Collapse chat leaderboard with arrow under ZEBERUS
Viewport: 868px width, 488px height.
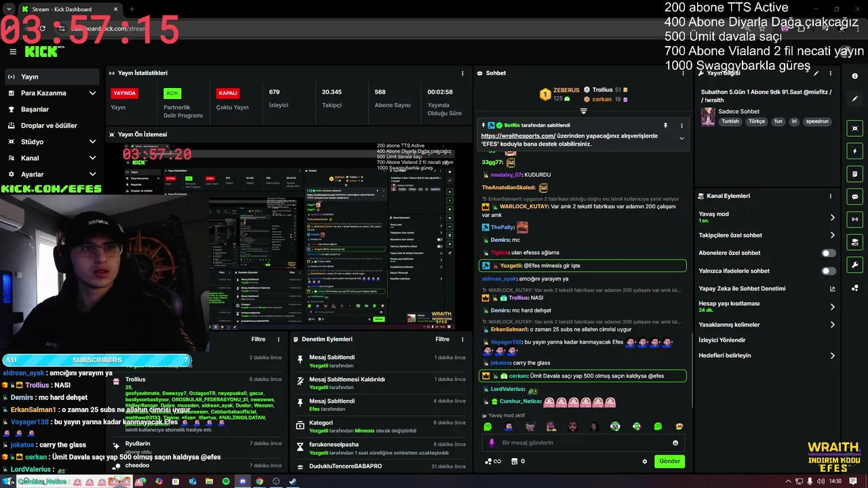click(x=583, y=110)
